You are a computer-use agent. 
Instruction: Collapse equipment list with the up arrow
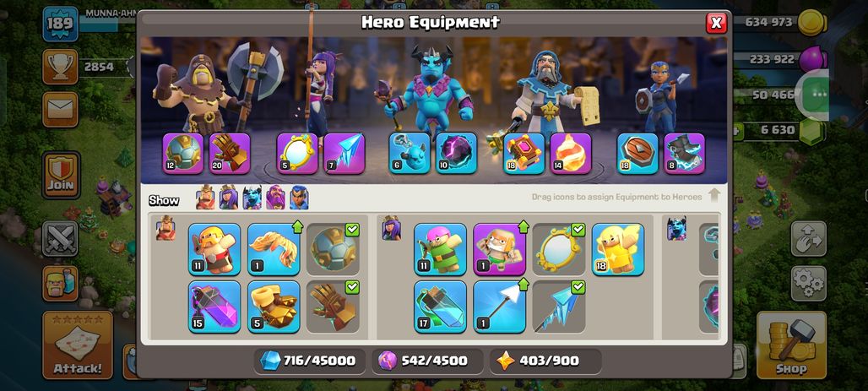pos(714,196)
